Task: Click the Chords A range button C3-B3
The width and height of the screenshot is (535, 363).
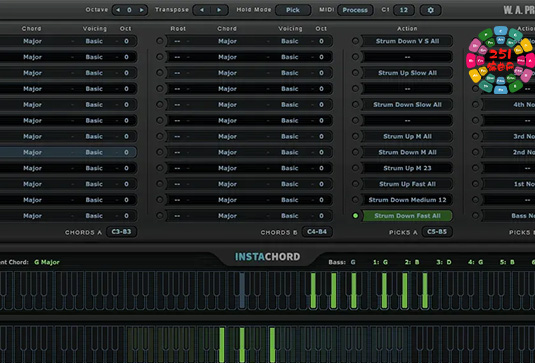Action: point(121,232)
